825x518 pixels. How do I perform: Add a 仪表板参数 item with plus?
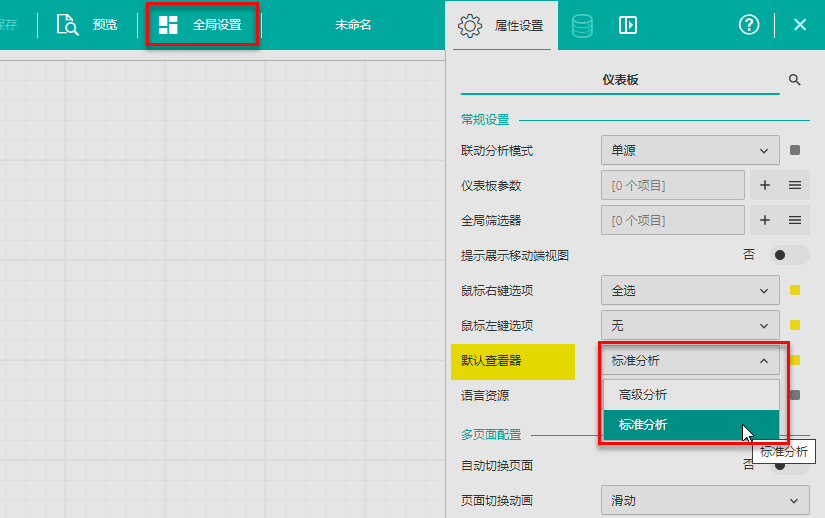(765, 185)
